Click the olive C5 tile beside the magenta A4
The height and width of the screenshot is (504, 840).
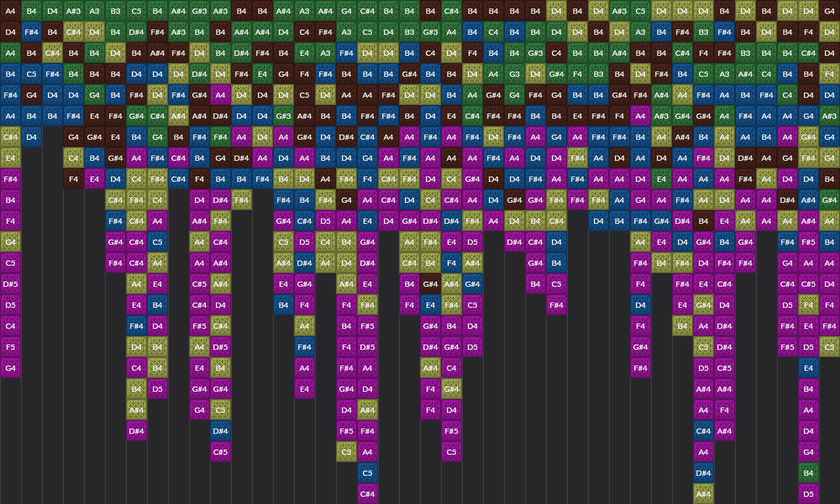coord(346,451)
